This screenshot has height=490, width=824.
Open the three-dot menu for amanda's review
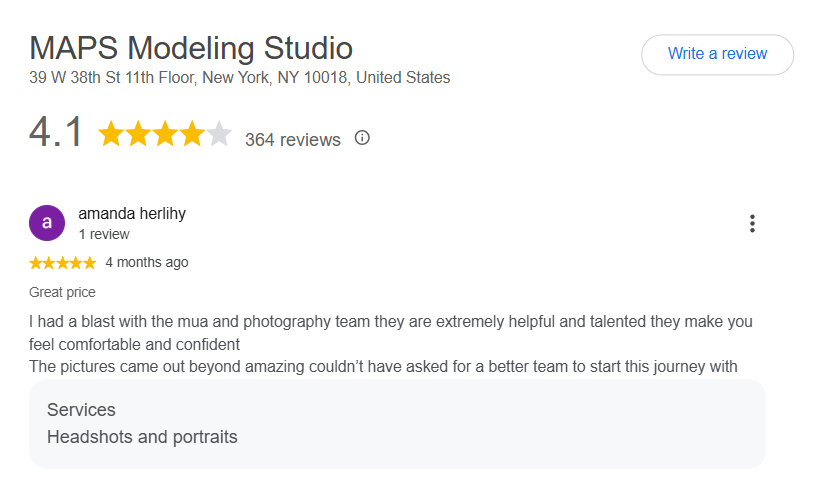click(752, 223)
